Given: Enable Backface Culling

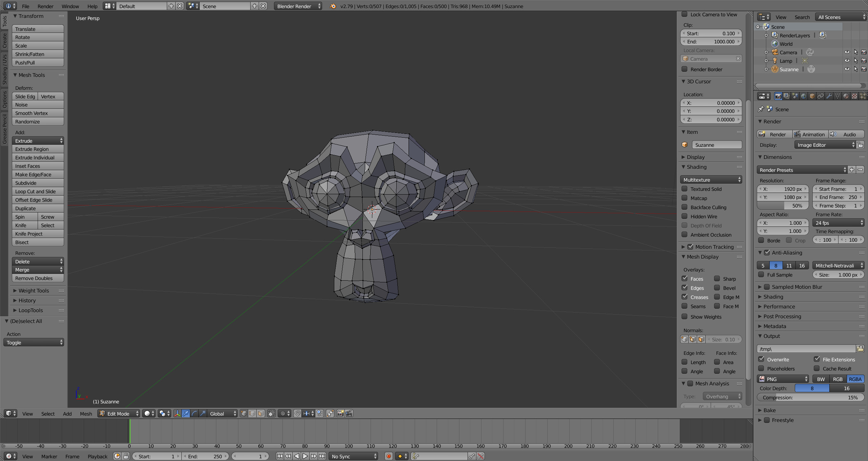Looking at the screenshot, I should point(685,207).
